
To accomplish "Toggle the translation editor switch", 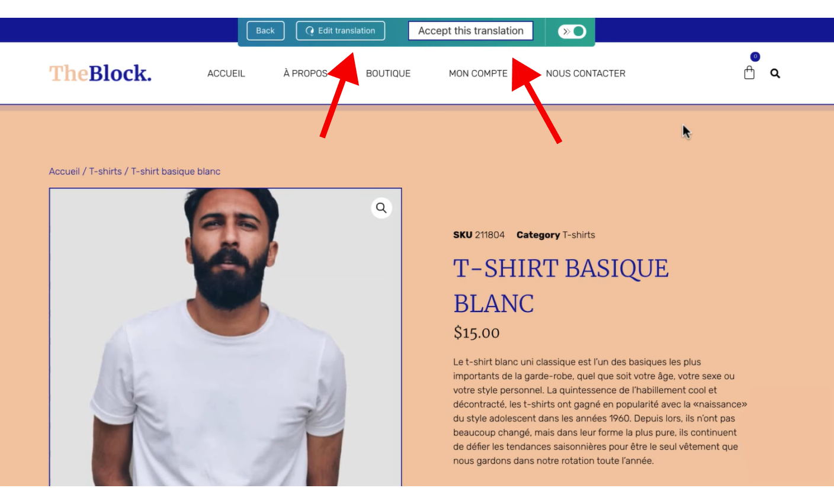I will 572,31.
